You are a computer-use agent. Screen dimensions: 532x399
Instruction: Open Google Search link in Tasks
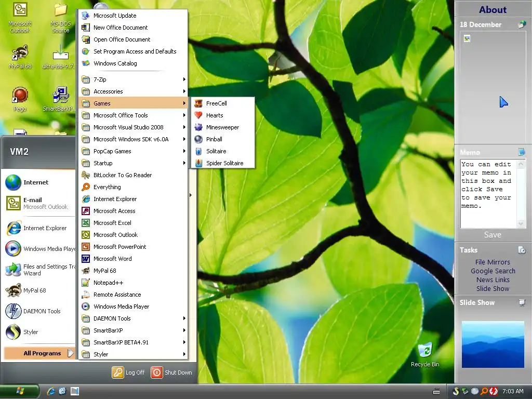[493, 271]
